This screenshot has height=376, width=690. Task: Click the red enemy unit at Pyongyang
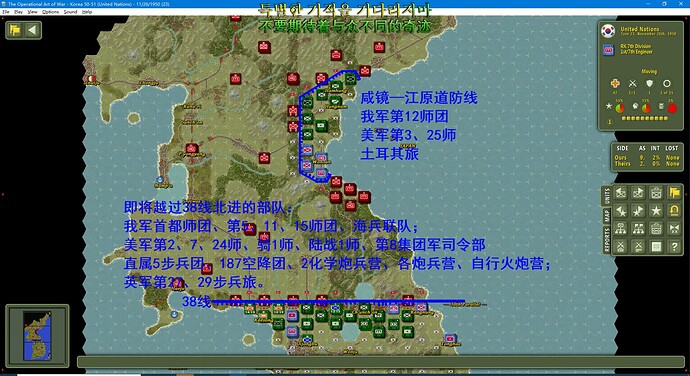191,148
